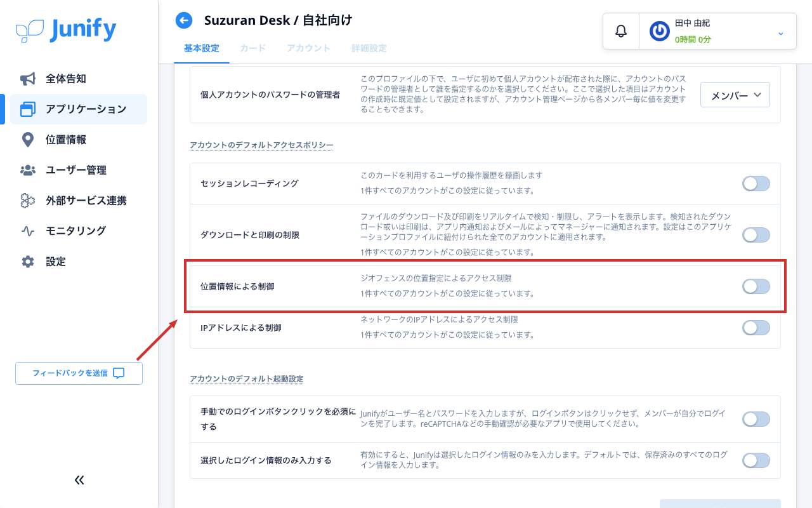812x508 pixels.
Task: Select 位置情報 sidebar label
Action: [x=66, y=140]
